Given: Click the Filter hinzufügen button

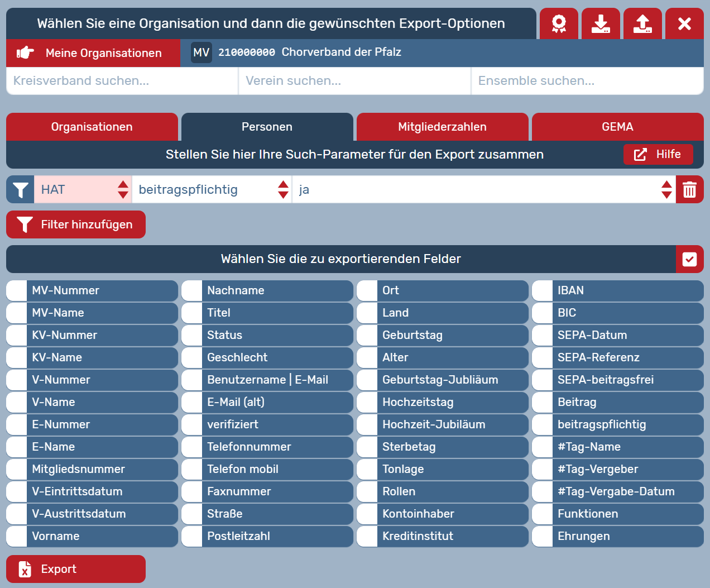Looking at the screenshot, I should tap(76, 224).
